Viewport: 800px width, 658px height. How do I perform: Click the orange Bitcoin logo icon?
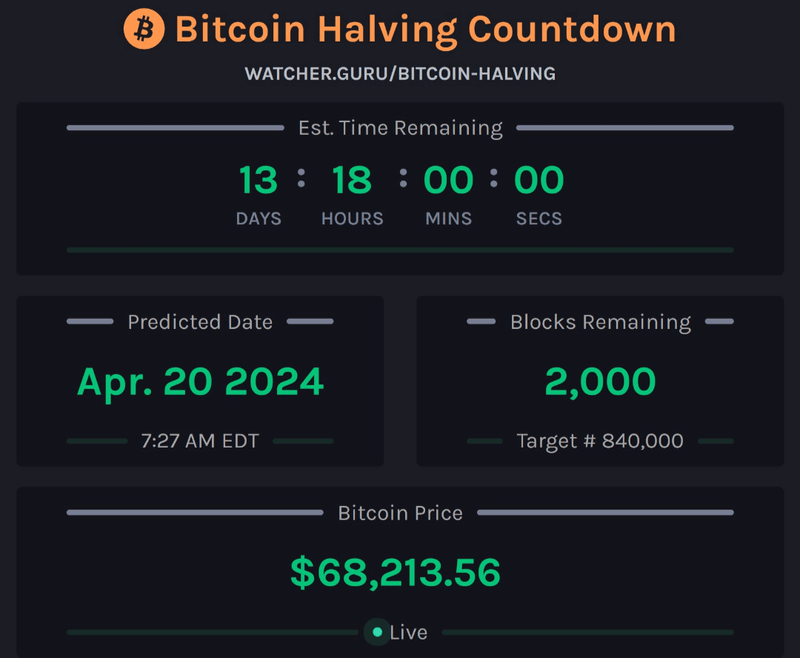point(144,29)
